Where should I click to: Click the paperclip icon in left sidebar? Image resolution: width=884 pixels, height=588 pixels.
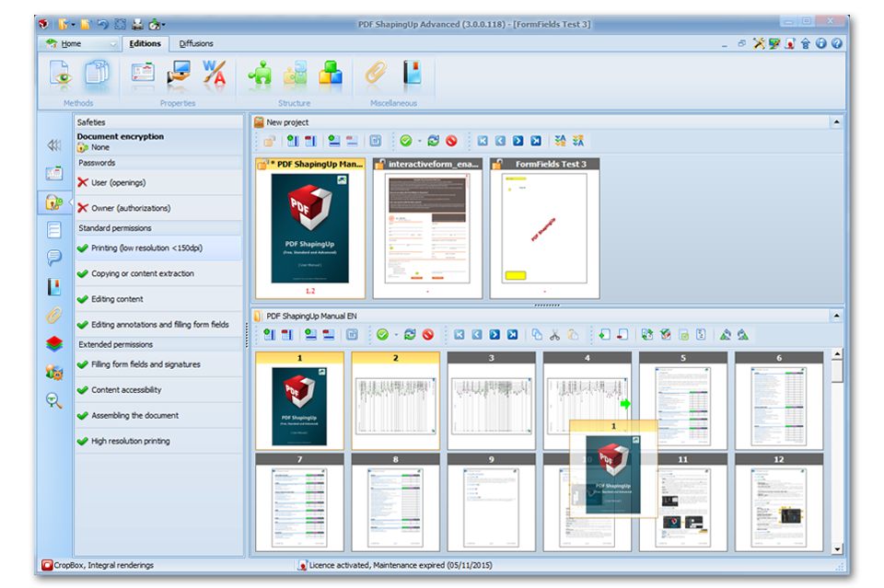coord(54,316)
